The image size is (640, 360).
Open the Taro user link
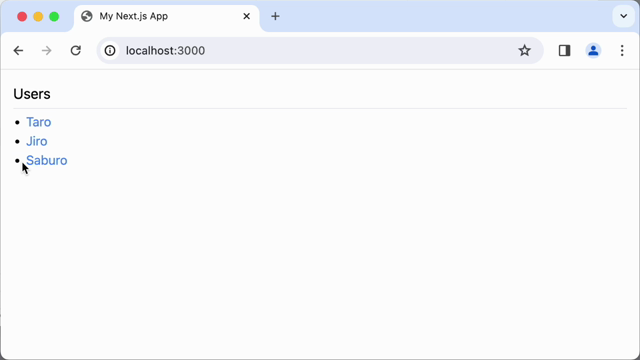pyautogui.click(x=39, y=122)
